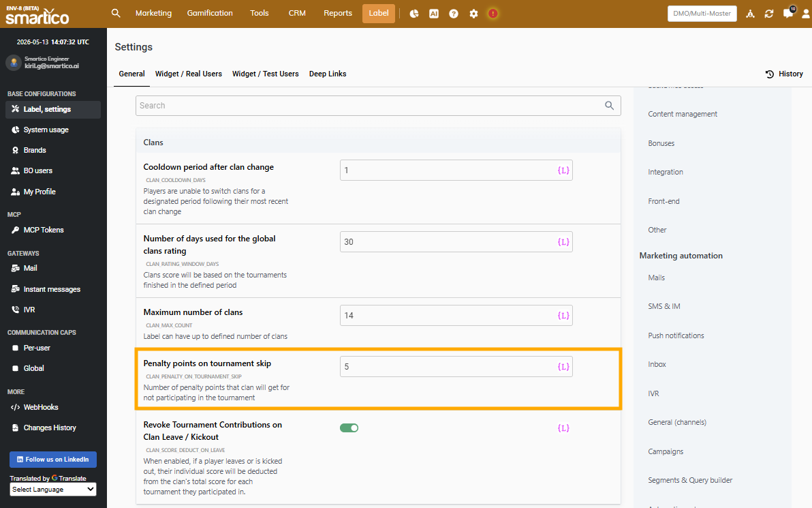The image size is (812, 508).
Task: Click the {L} icon for global clans rating days
Action: pos(563,241)
